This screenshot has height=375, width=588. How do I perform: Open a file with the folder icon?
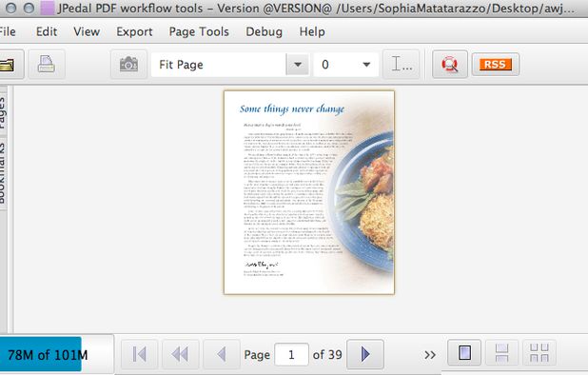[x=10, y=64]
